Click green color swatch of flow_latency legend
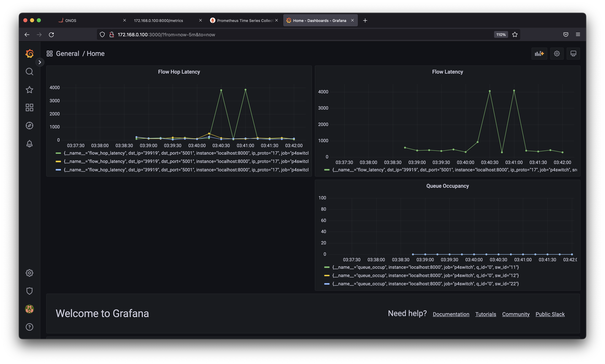This screenshot has width=605, height=364. pos(327,170)
